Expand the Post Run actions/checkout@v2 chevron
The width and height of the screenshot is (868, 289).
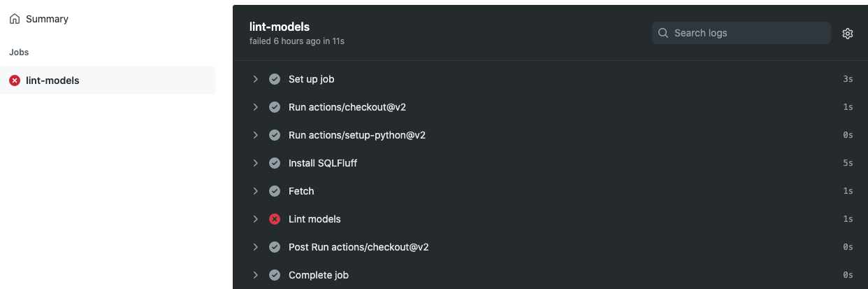256,247
